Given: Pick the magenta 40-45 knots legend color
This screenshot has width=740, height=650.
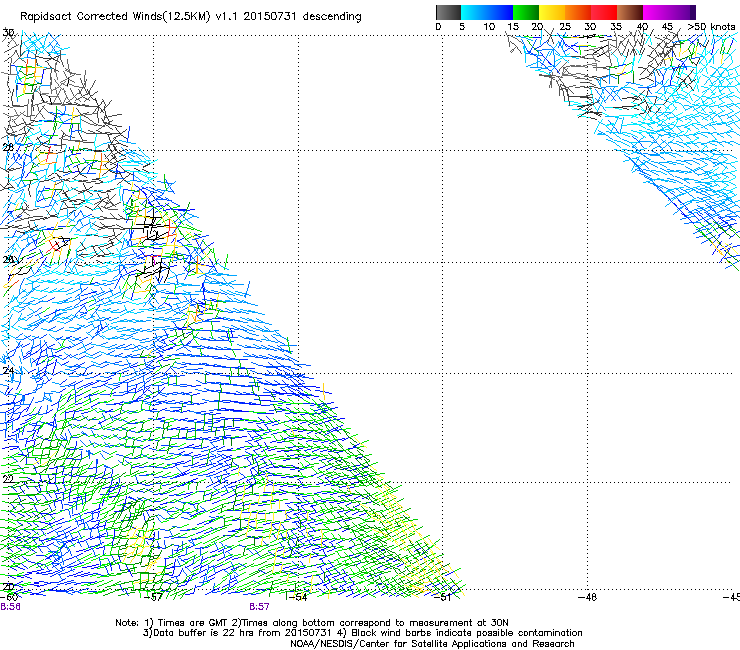Looking at the screenshot, I should click(x=656, y=12).
